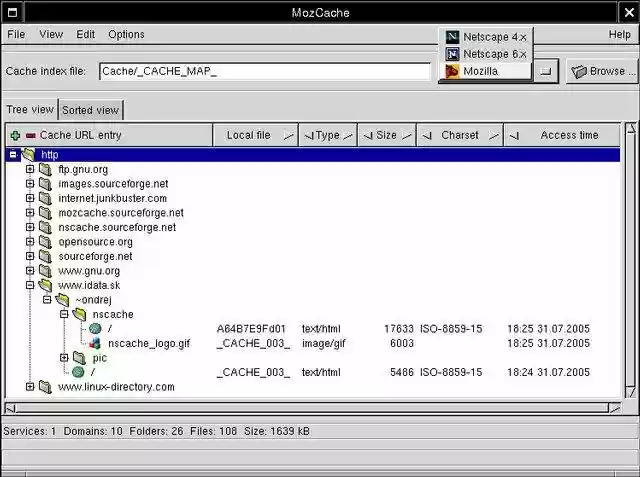Click the vertical scrollbar up arrow
The image size is (640, 477).
(x=631, y=129)
